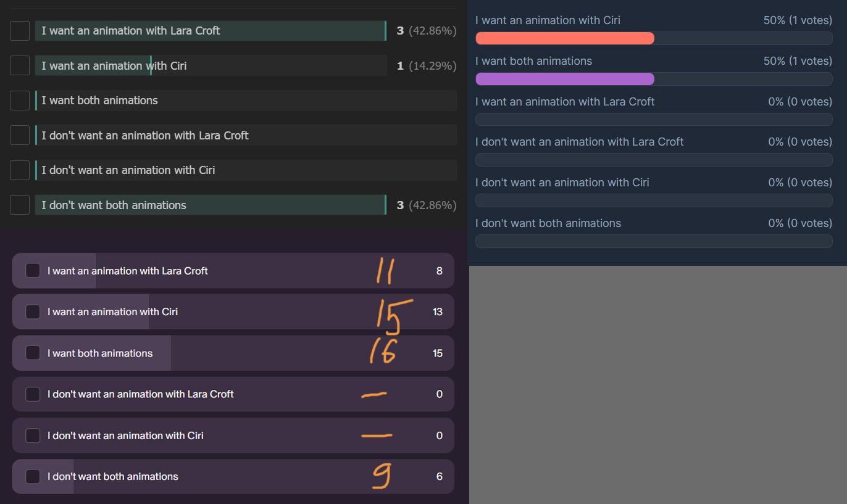This screenshot has height=504, width=847.
Task: Click "3 (42.86%)" result beside "don't want both animations"
Action: pyautogui.click(x=427, y=205)
